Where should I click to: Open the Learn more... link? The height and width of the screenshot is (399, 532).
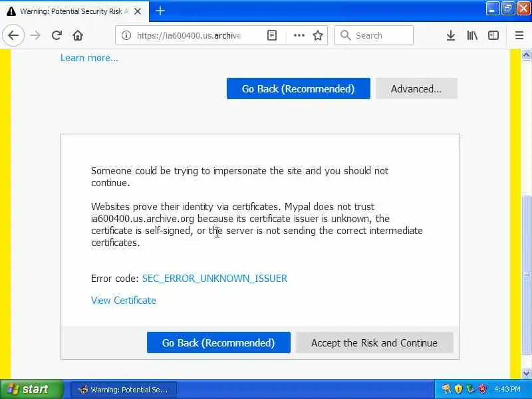(90, 58)
